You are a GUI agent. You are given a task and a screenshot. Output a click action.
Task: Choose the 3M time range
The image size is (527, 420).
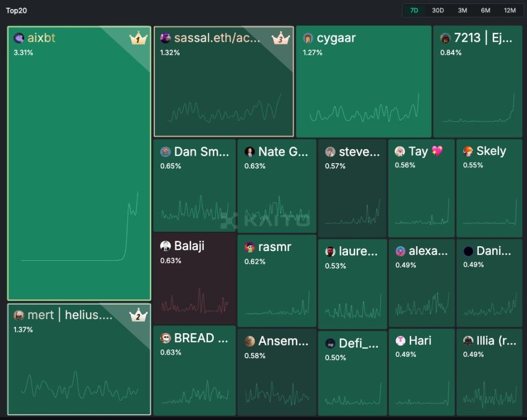point(462,10)
